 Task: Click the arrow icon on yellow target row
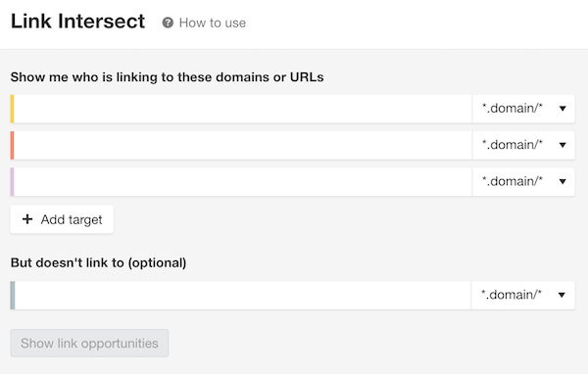tap(563, 109)
